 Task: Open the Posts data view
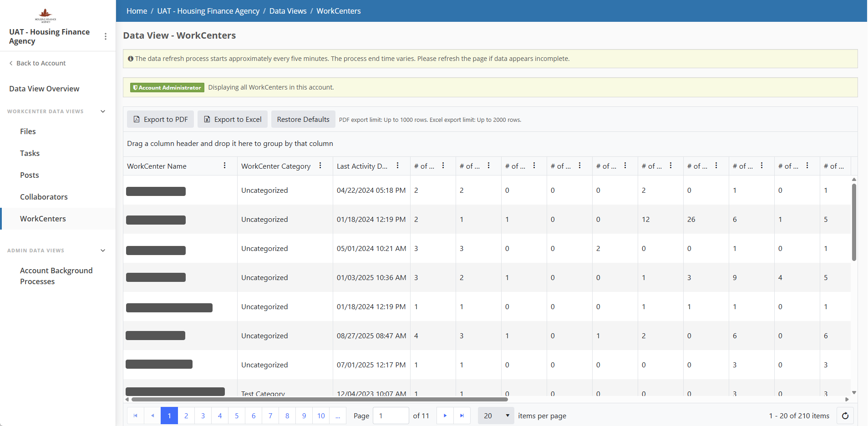point(29,175)
